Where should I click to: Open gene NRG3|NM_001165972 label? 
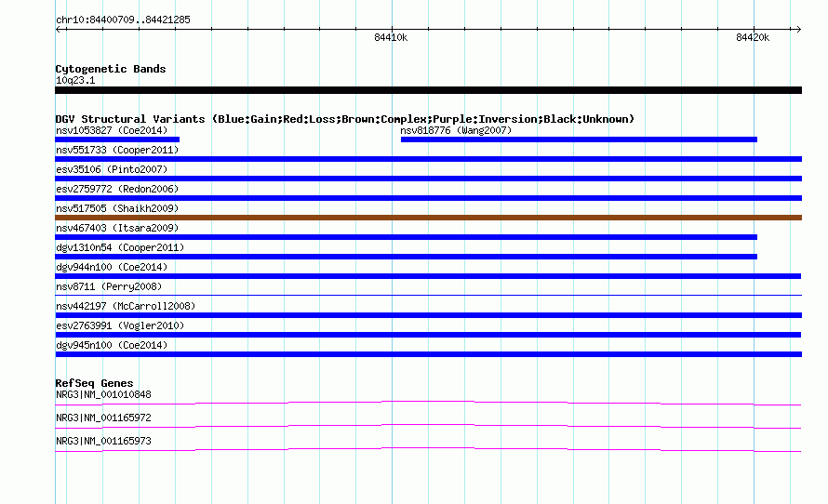pos(103,418)
